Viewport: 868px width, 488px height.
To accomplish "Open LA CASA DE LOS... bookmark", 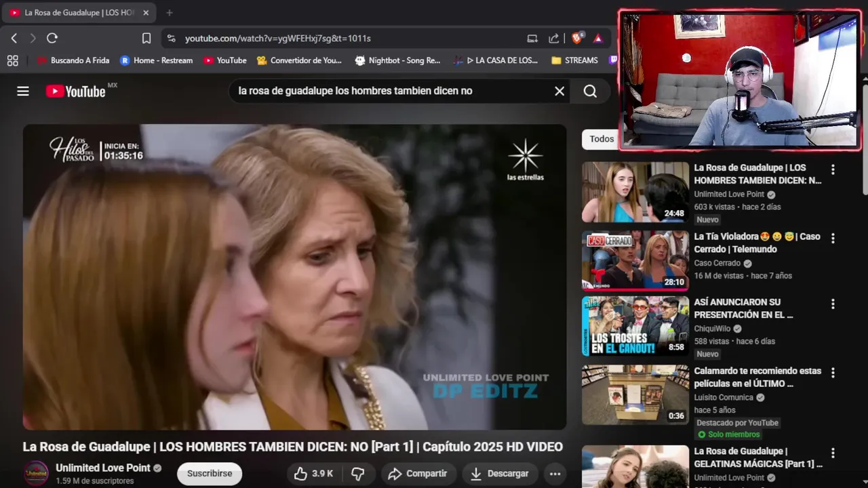I will click(x=496, y=60).
